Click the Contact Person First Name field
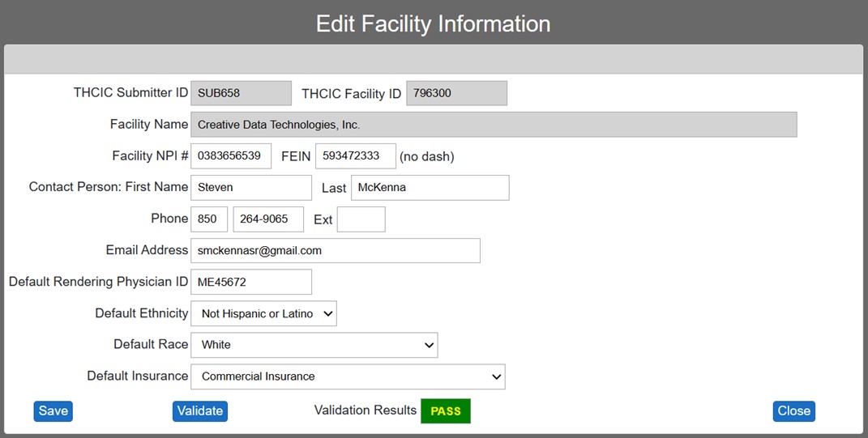The width and height of the screenshot is (868, 438). [x=251, y=188]
